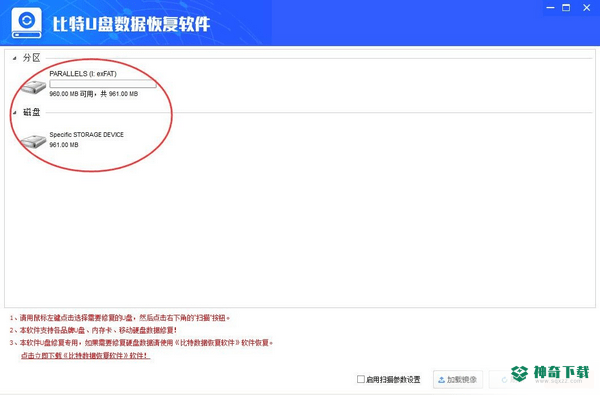Enable the 启用扫描参数设置 checkbox
The image size is (600, 395).
coord(360,379)
